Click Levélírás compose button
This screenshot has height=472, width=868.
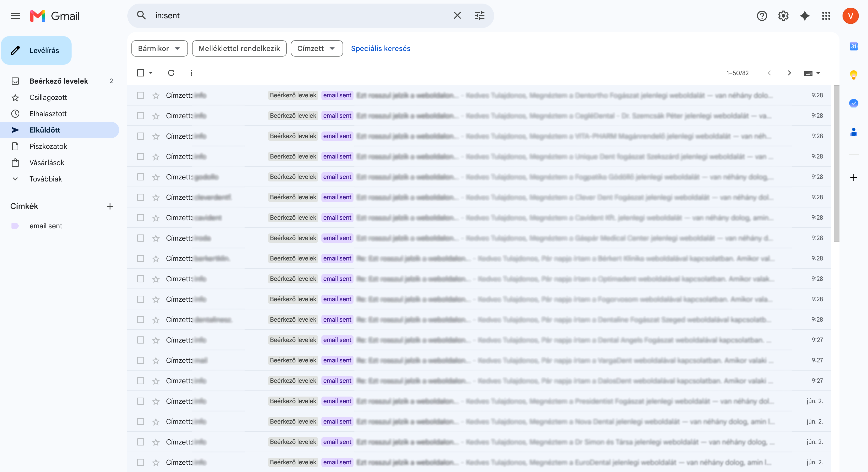pyautogui.click(x=36, y=50)
